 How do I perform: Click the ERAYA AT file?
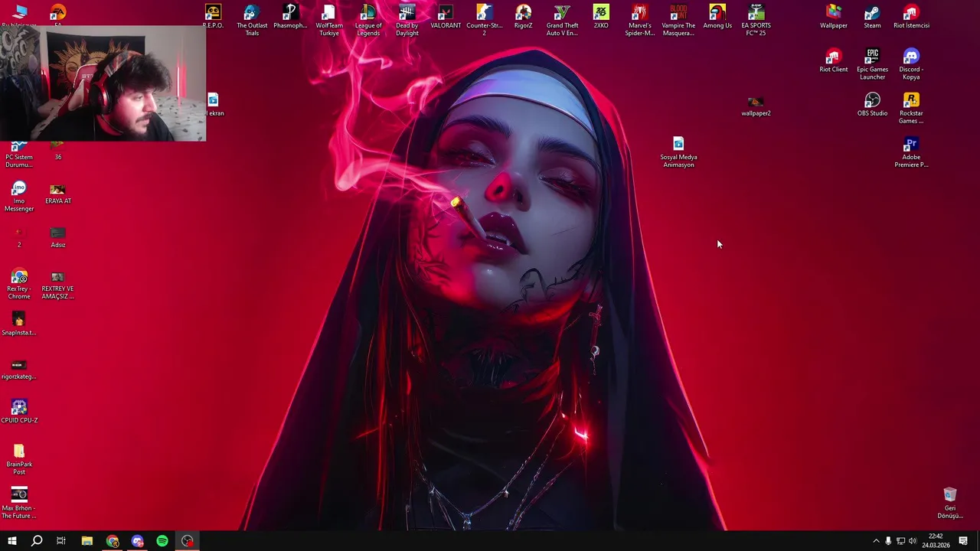point(58,193)
